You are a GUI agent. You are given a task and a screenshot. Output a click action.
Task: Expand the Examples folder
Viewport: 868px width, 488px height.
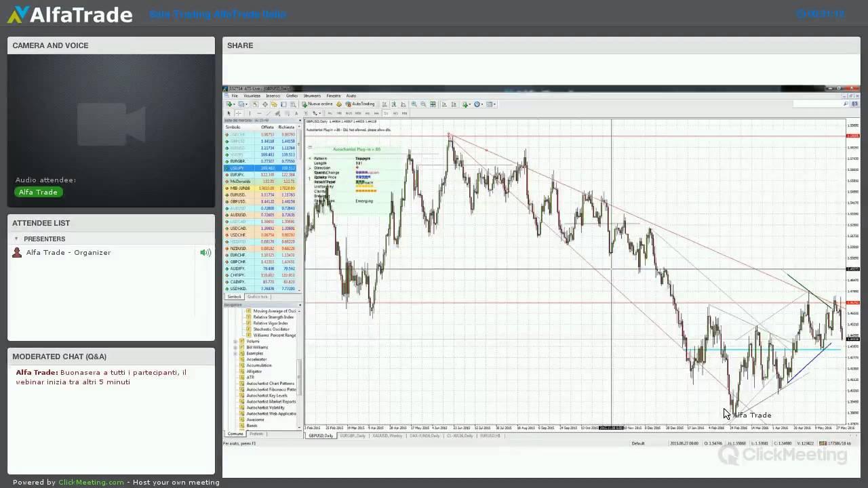pyautogui.click(x=235, y=353)
